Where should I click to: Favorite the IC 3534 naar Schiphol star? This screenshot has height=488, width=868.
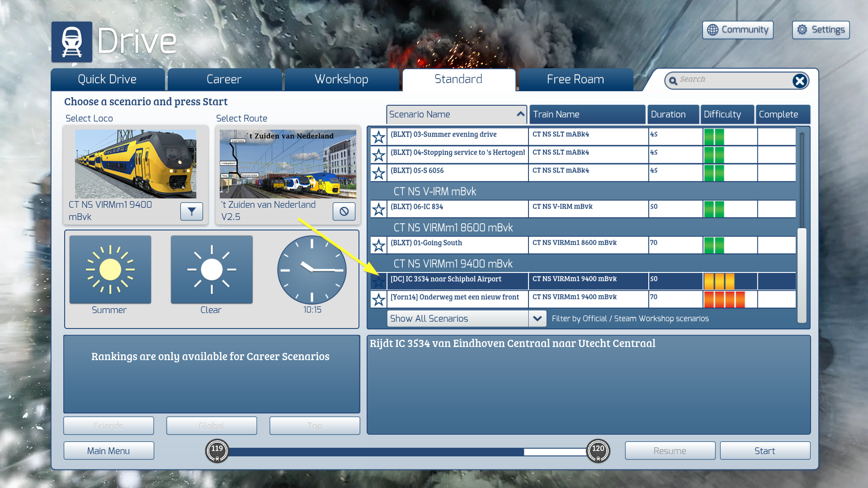379,282
